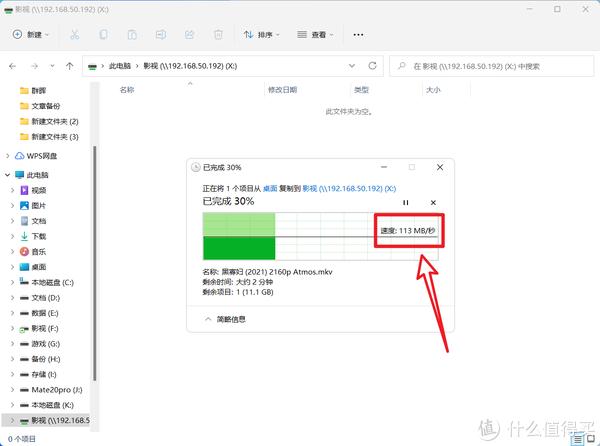Open the 排序 (Sort) dropdown

[262, 35]
